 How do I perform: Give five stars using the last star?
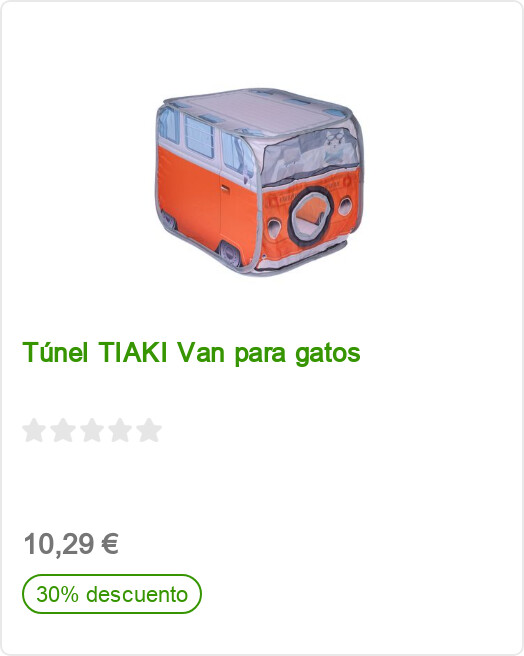click(x=149, y=430)
